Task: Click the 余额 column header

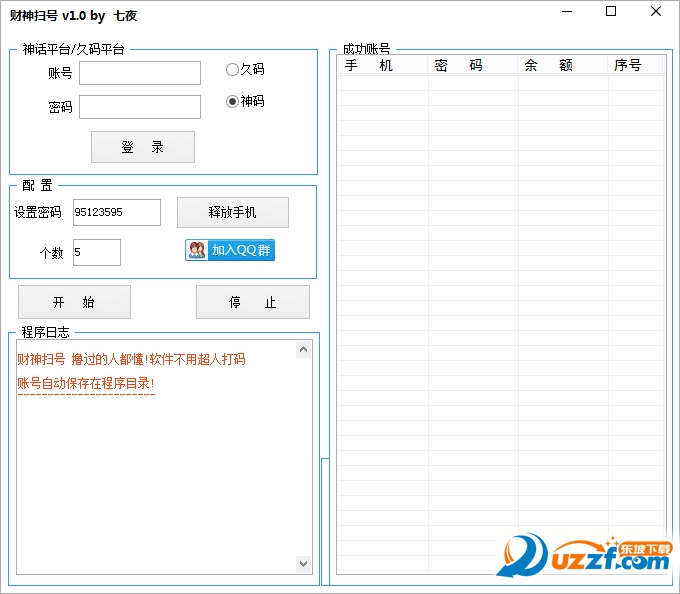Action: click(x=562, y=65)
